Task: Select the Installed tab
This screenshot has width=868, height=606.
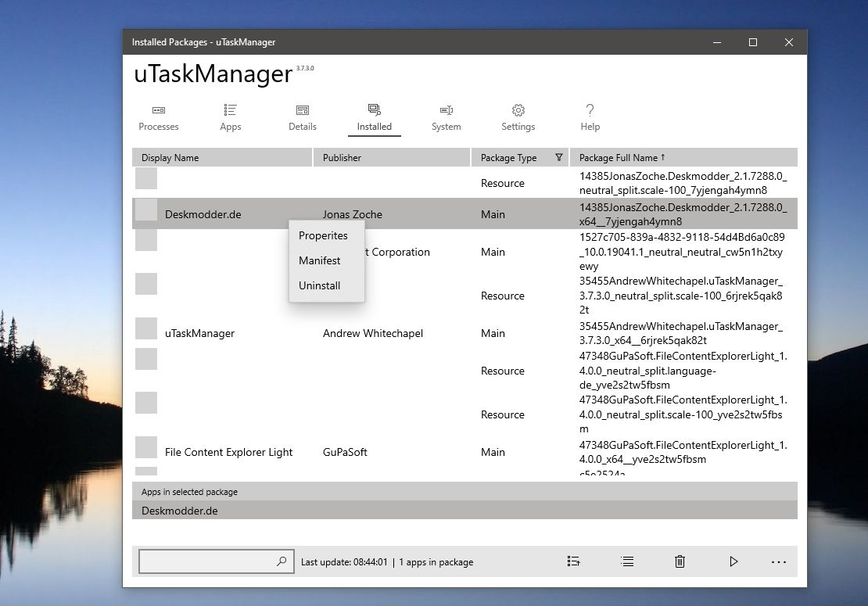Action: coord(375,118)
